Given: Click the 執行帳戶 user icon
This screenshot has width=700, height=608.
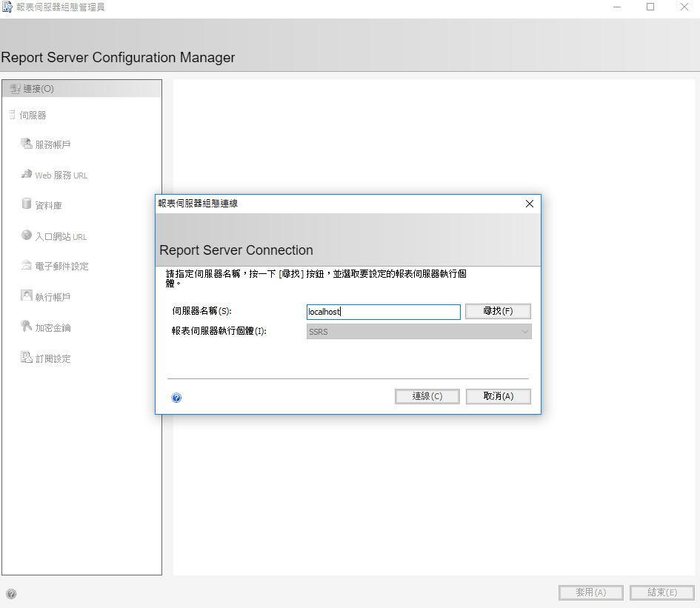Looking at the screenshot, I should click(x=27, y=296).
